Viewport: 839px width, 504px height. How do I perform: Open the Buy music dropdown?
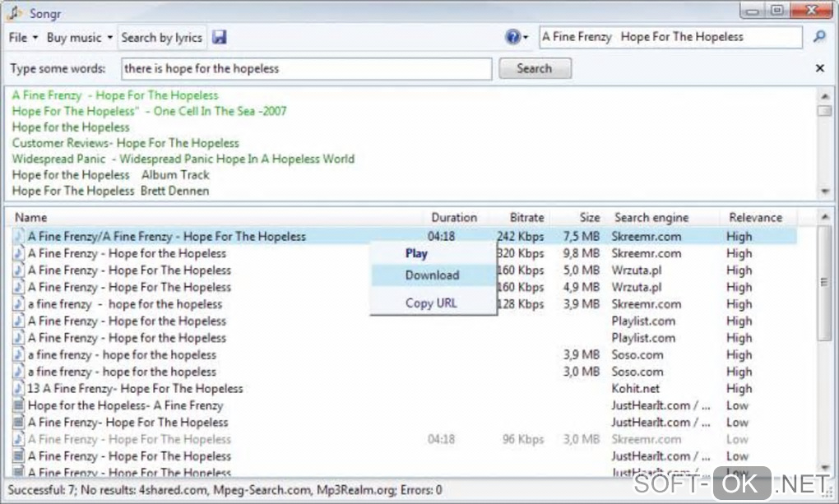[80, 38]
